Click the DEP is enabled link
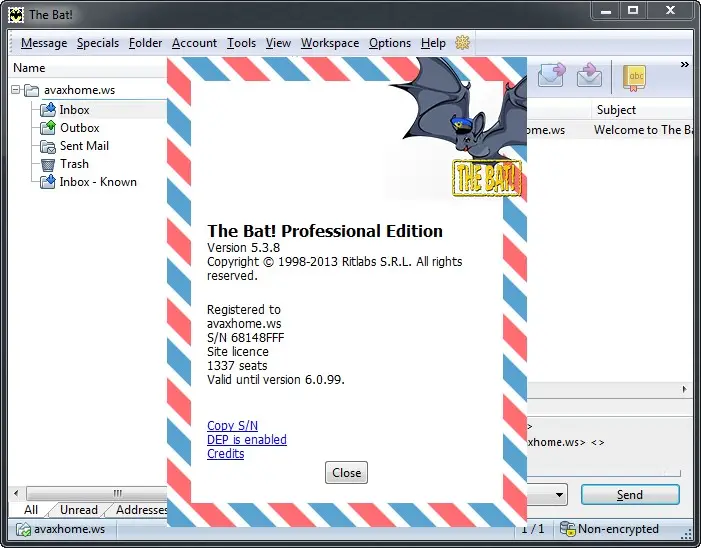701x548 pixels. [x=247, y=440]
